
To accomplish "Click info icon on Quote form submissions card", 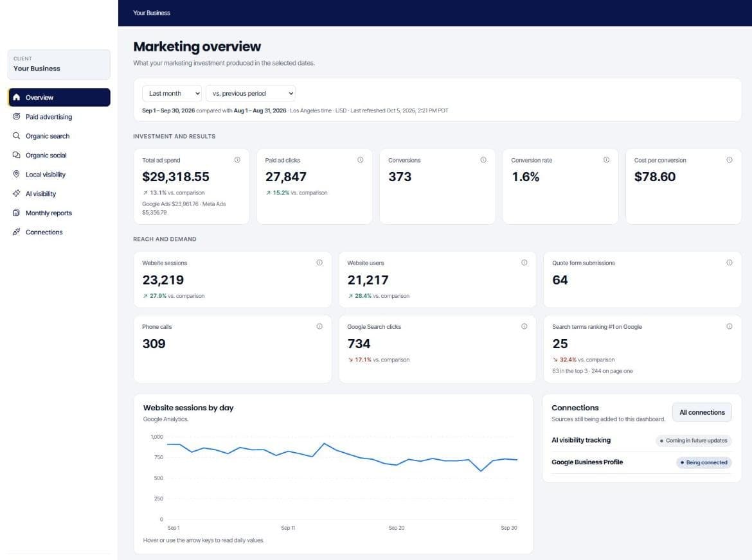I will click(729, 263).
